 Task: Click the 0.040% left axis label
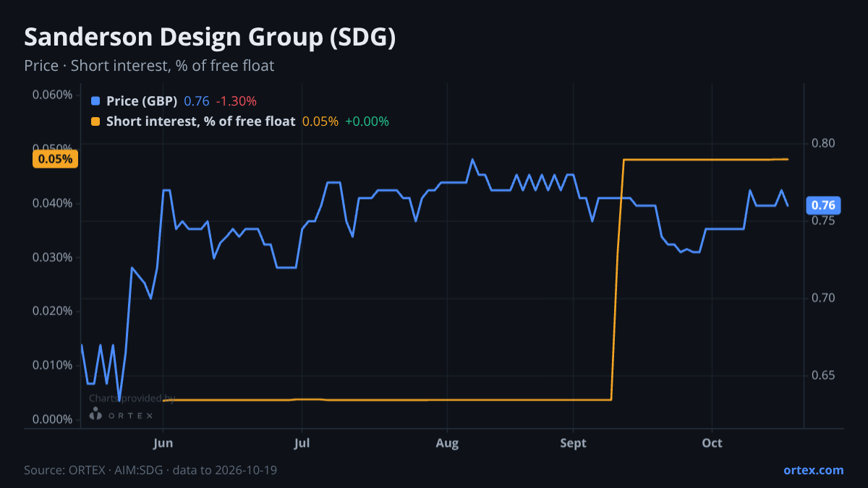click(x=52, y=203)
